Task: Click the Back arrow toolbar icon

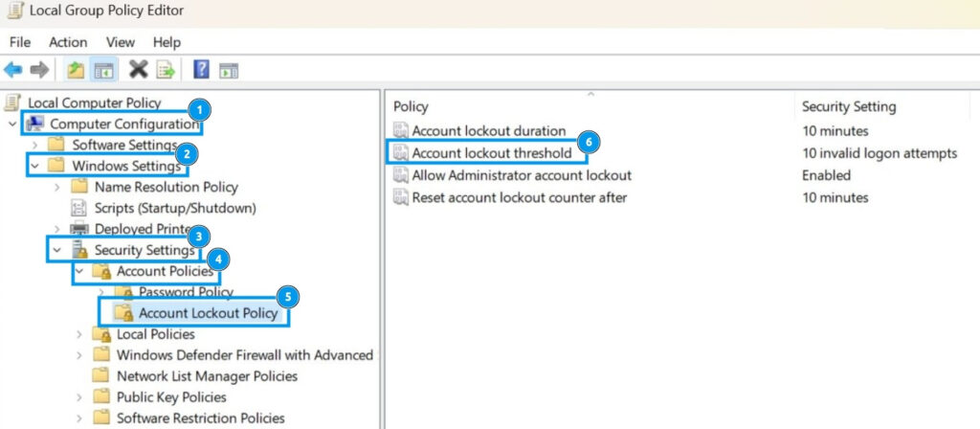Action: click(x=12, y=70)
